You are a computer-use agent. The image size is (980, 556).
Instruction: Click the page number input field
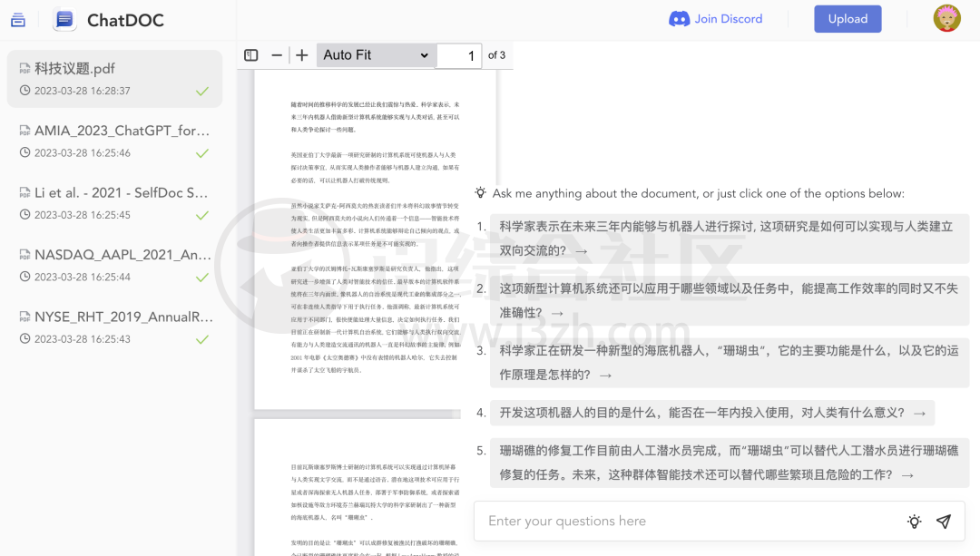click(459, 55)
